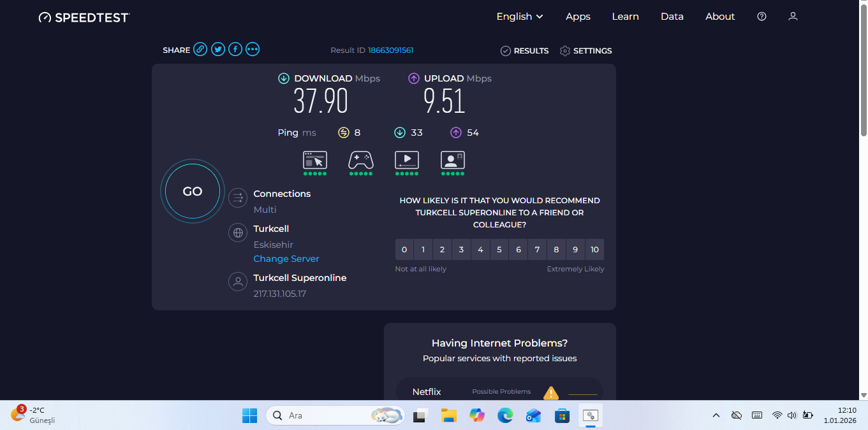868x430 pixels.
Task: Open the Learn menu
Action: tap(625, 17)
